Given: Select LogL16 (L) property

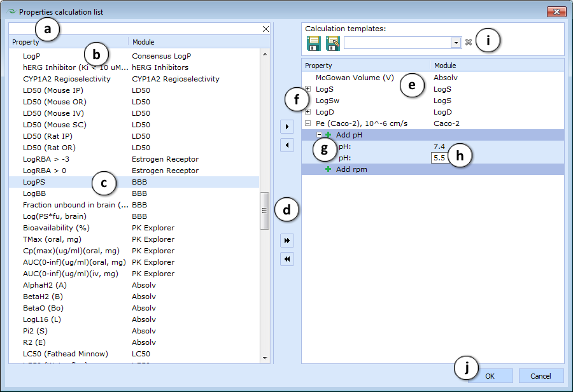Looking at the screenshot, I should point(134,319).
